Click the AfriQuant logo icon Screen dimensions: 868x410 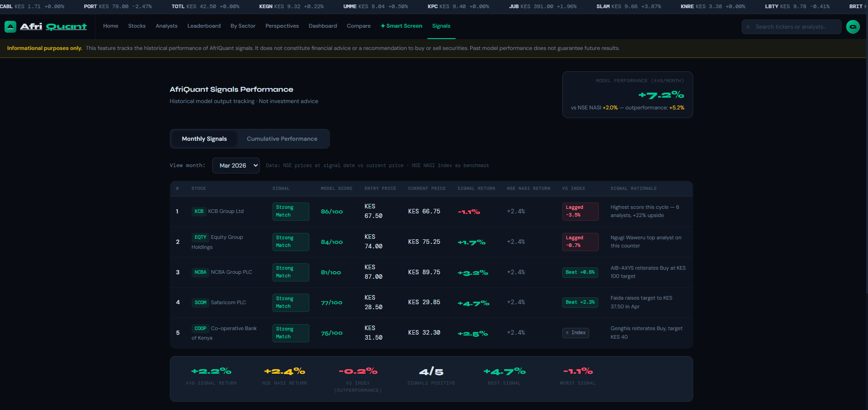click(x=10, y=27)
